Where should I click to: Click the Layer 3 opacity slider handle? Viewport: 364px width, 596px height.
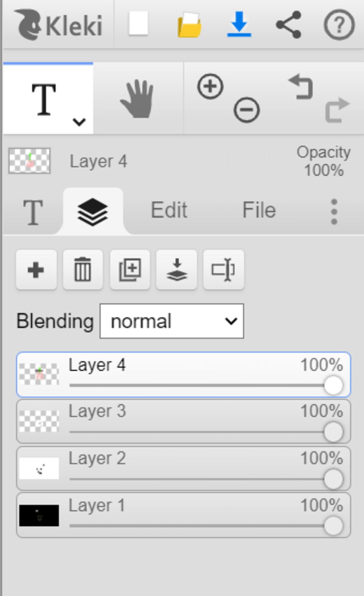click(x=333, y=432)
